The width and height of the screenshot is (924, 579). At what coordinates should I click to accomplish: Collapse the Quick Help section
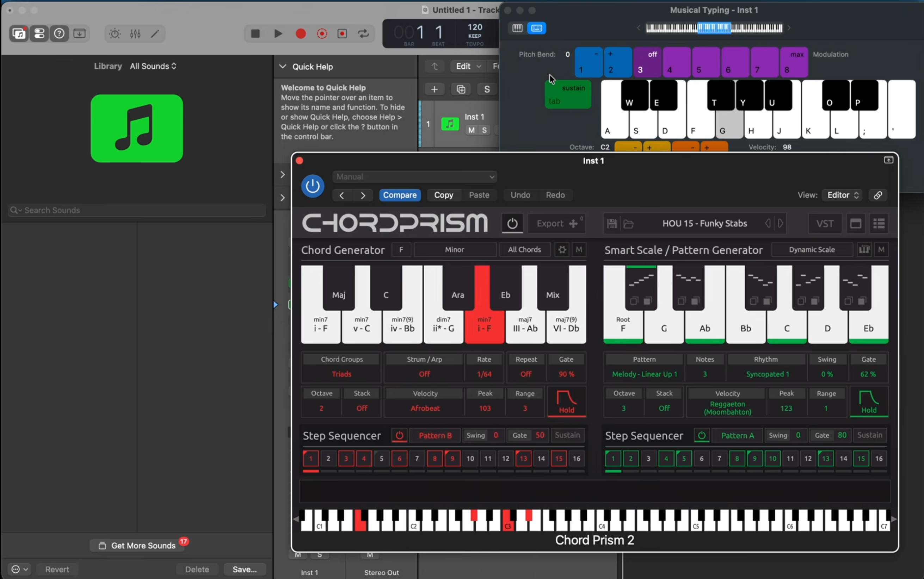click(x=283, y=67)
